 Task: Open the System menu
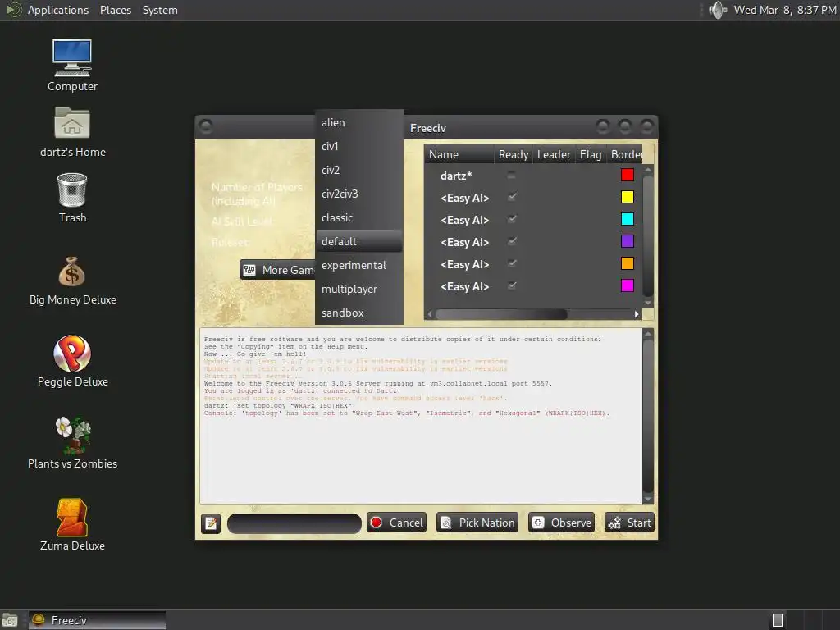(x=160, y=10)
